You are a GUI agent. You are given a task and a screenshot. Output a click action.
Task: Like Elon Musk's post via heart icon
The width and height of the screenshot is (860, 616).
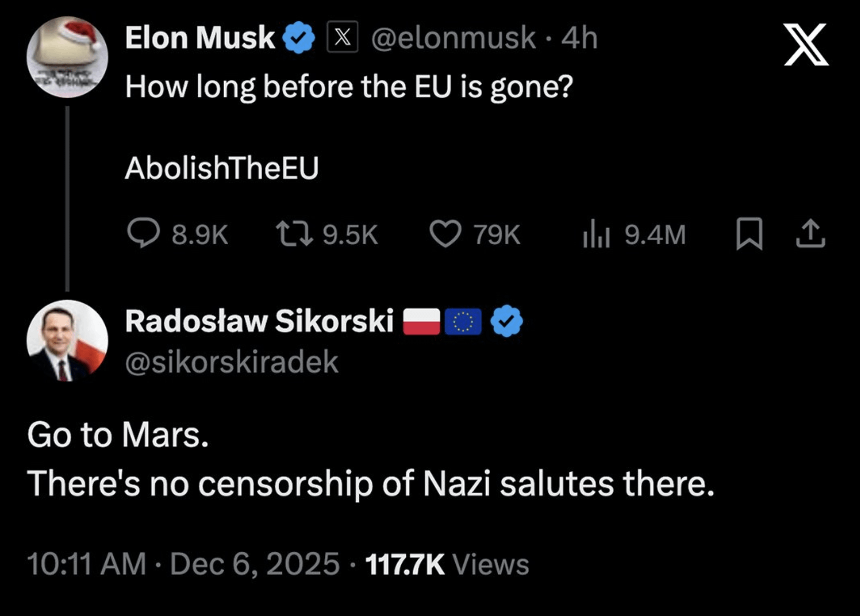[445, 234]
